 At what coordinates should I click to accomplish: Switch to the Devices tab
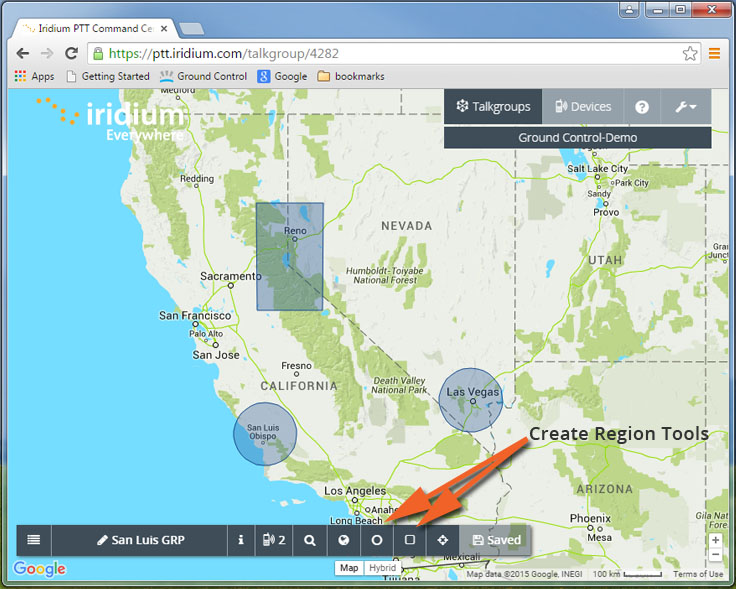(x=583, y=107)
